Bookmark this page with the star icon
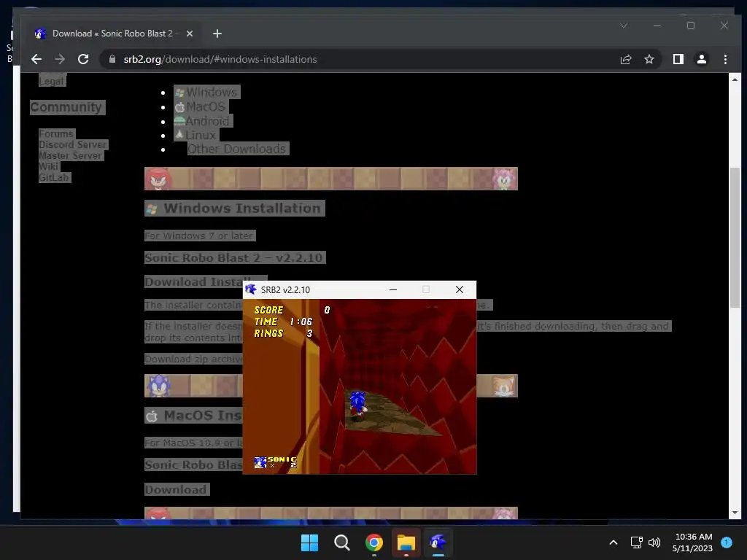 [649, 59]
